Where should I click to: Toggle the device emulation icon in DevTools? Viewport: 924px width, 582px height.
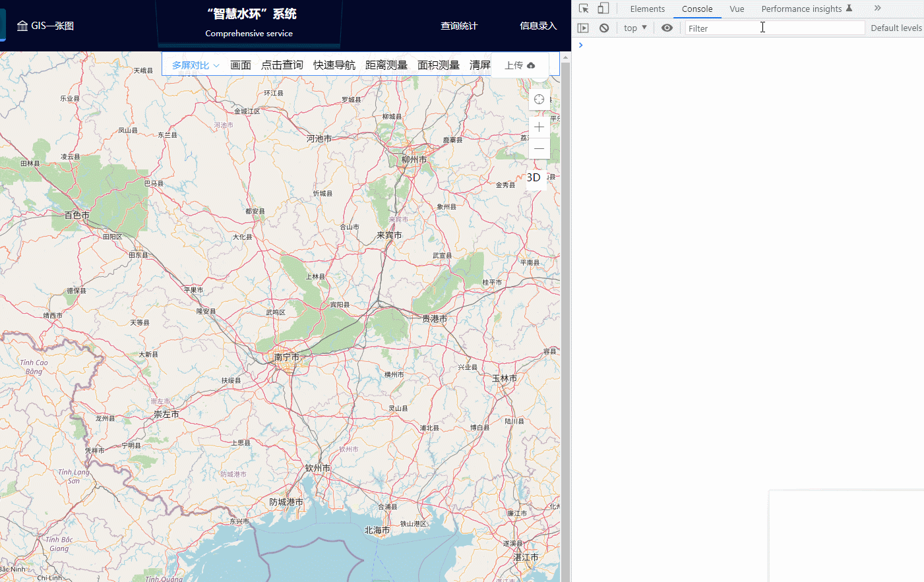603,8
